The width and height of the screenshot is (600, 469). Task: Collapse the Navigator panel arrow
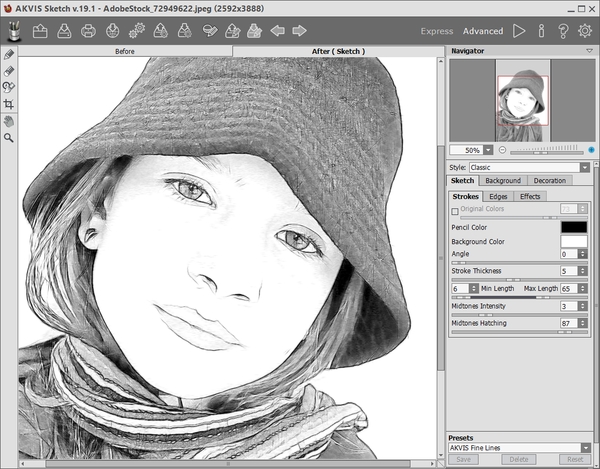pyautogui.click(x=589, y=51)
